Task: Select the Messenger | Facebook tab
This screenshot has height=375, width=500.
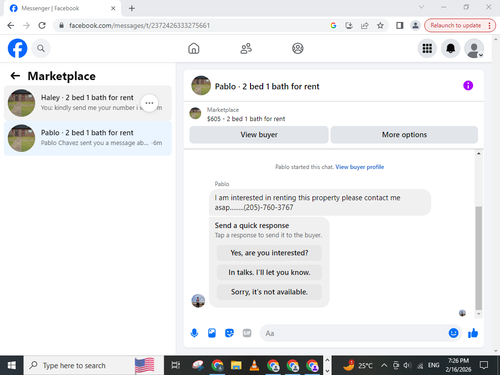Action: coord(62,8)
